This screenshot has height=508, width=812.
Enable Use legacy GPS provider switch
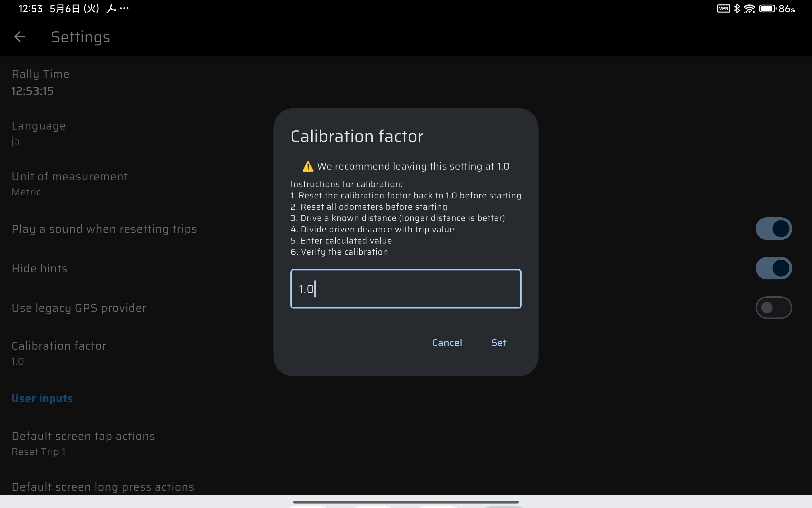[x=773, y=308]
